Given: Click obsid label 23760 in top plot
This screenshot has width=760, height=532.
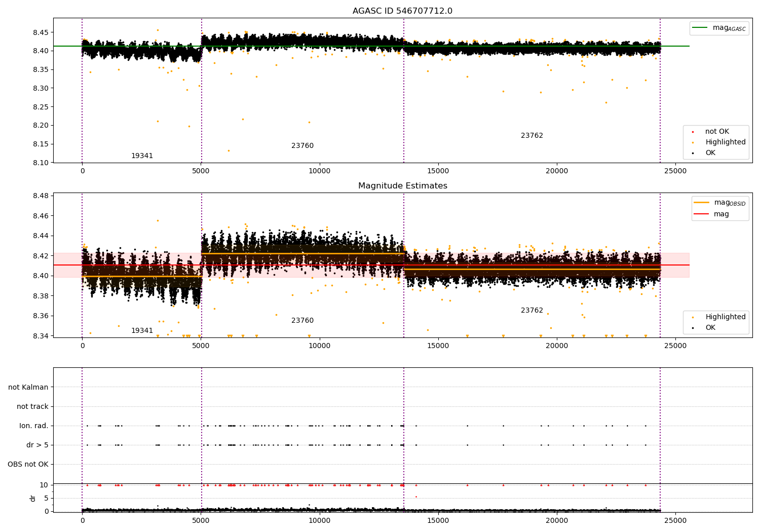Looking at the screenshot, I should click(x=302, y=146).
